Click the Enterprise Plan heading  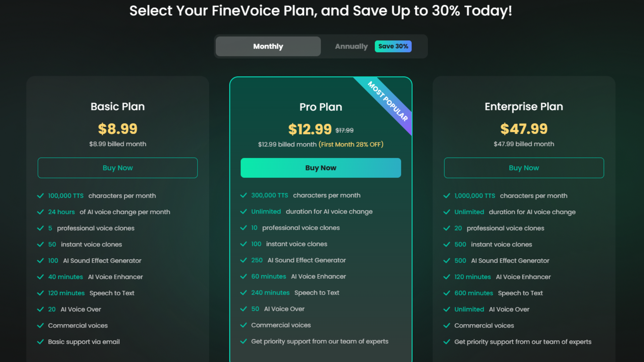[x=524, y=107]
